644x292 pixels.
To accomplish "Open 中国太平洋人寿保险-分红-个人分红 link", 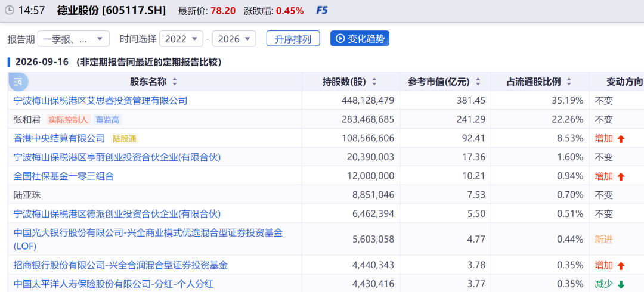I will pyautogui.click(x=113, y=284).
